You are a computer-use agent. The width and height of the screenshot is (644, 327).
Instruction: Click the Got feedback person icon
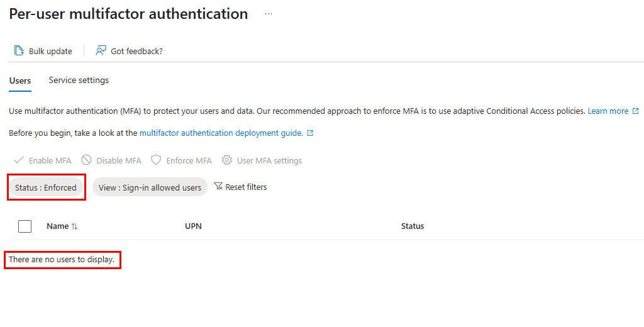[101, 51]
